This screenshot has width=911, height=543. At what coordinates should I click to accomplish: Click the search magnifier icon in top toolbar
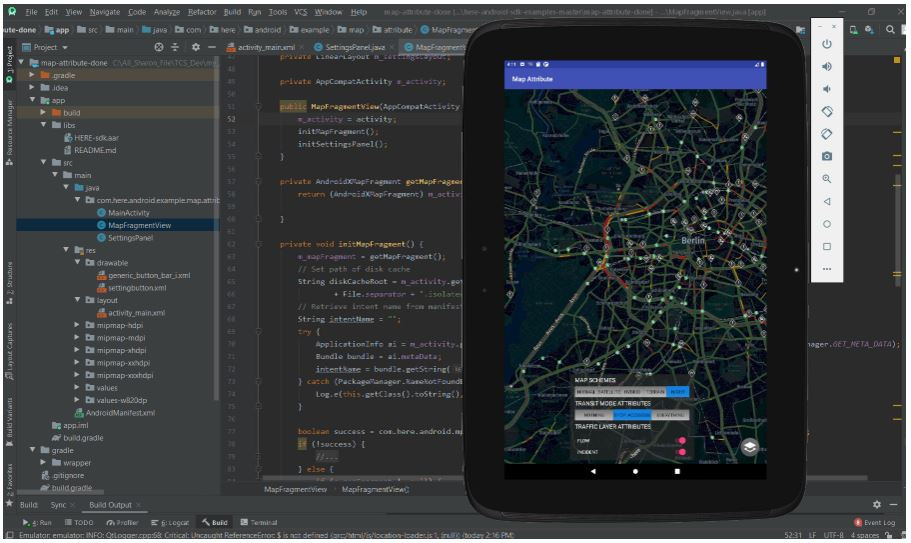point(890,30)
